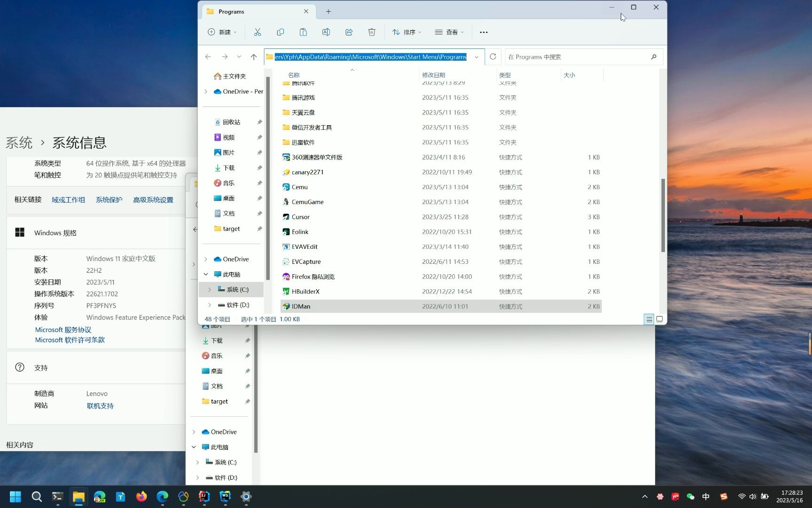Screen dimensions: 812x508
Task: Click WeChat icon in system tray
Action: [690, 497]
